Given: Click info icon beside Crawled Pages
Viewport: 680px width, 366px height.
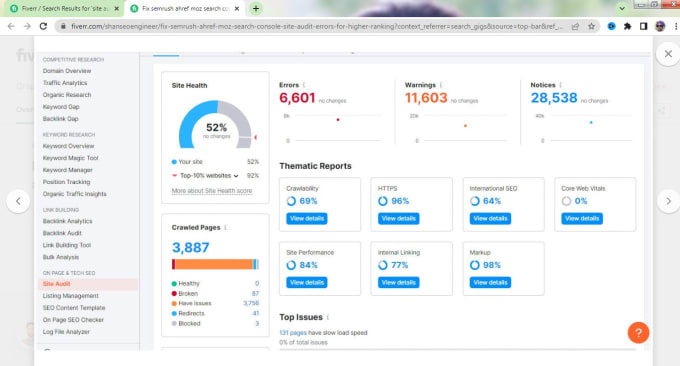Looking at the screenshot, I should click(226, 228).
